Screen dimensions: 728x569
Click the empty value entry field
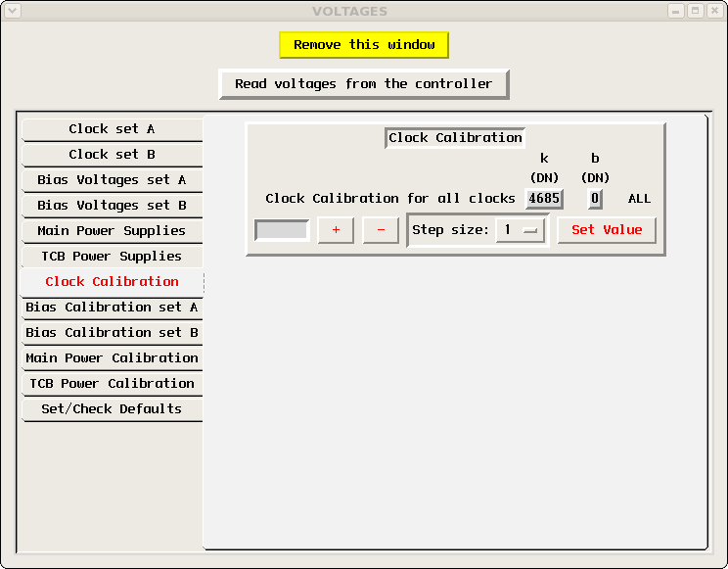(282, 230)
